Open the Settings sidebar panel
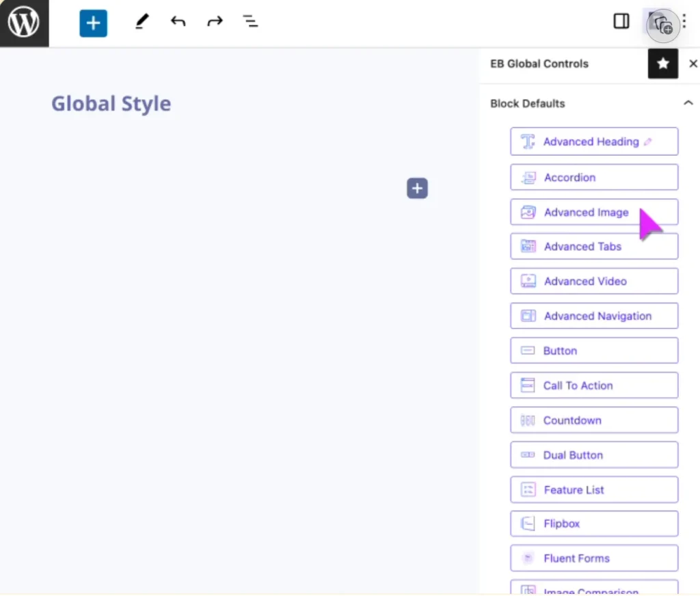700x596 pixels. pyautogui.click(x=621, y=21)
